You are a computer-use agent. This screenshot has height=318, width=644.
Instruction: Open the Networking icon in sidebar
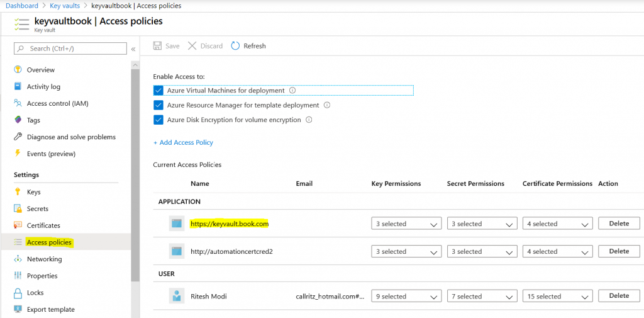point(18,259)
